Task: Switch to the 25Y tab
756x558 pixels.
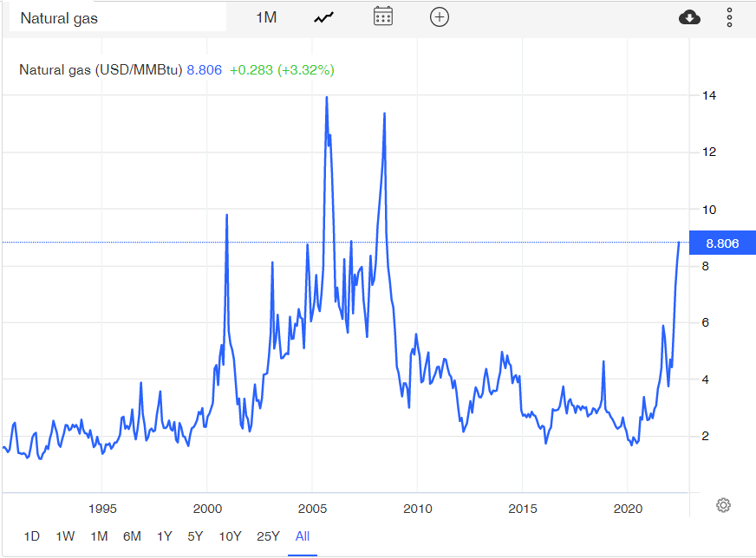Action: (x=270, y=536)
